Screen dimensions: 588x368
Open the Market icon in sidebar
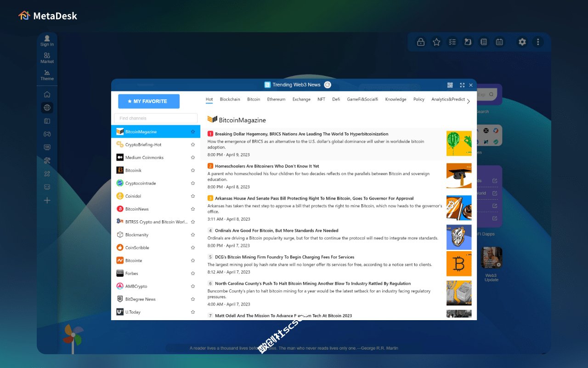click(47, 57)
